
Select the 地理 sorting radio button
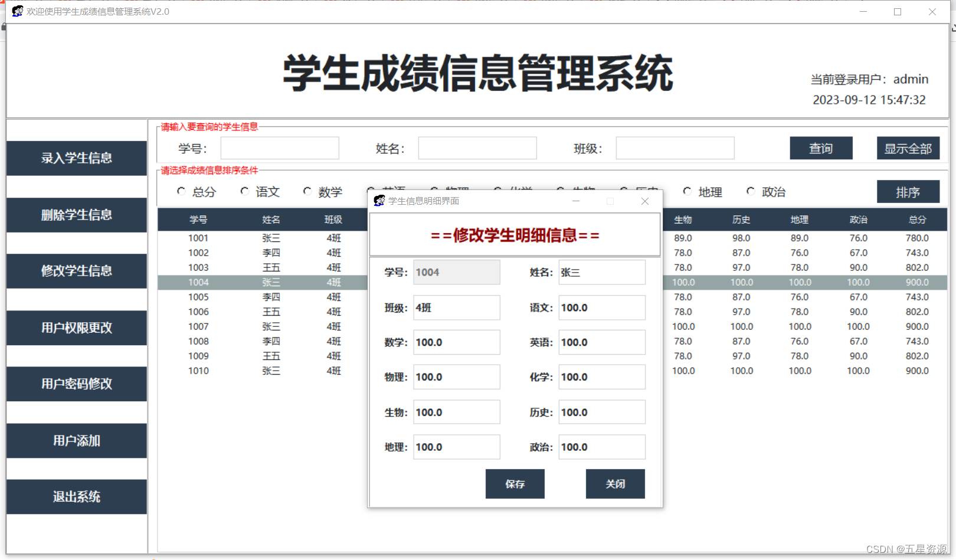click(x=687, y=191)
